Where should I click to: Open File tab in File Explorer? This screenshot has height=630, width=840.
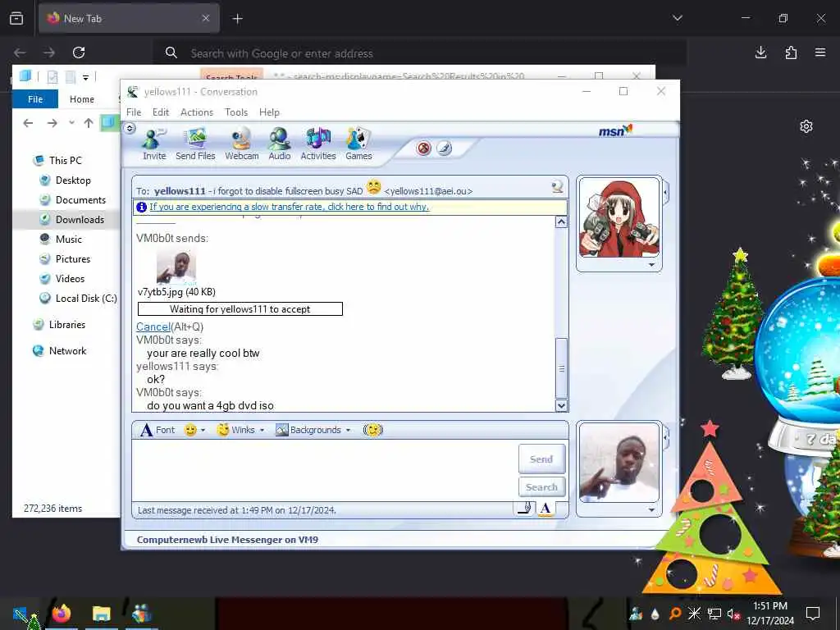click(x=35, y=99)
